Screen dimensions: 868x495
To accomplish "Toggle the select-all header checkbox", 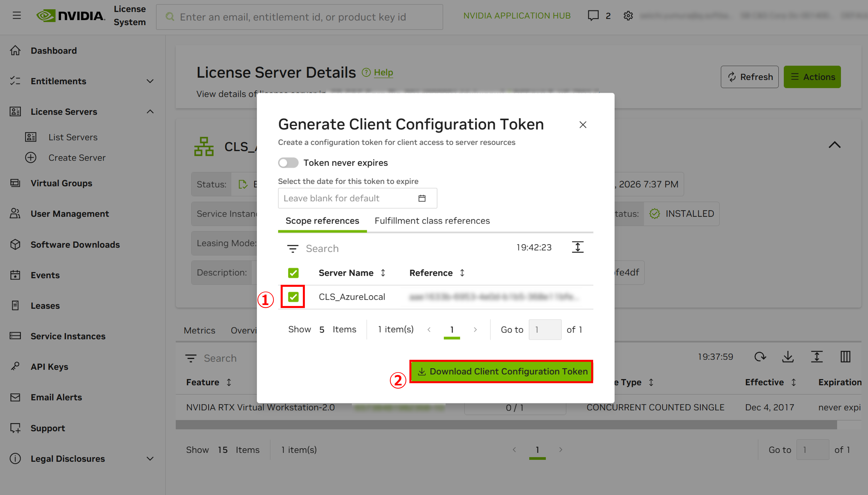I will tap(293, 273).
